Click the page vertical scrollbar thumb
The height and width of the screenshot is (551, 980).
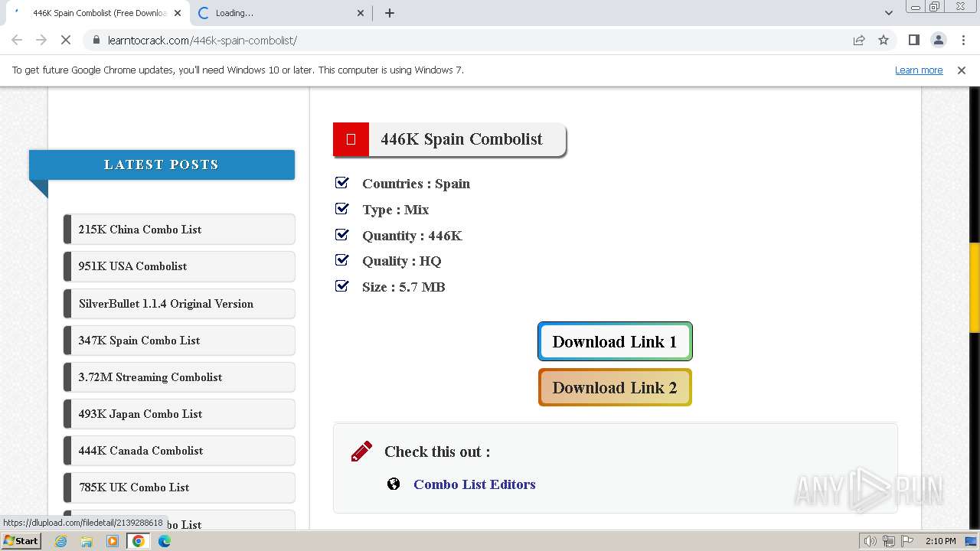pos(974,287)
